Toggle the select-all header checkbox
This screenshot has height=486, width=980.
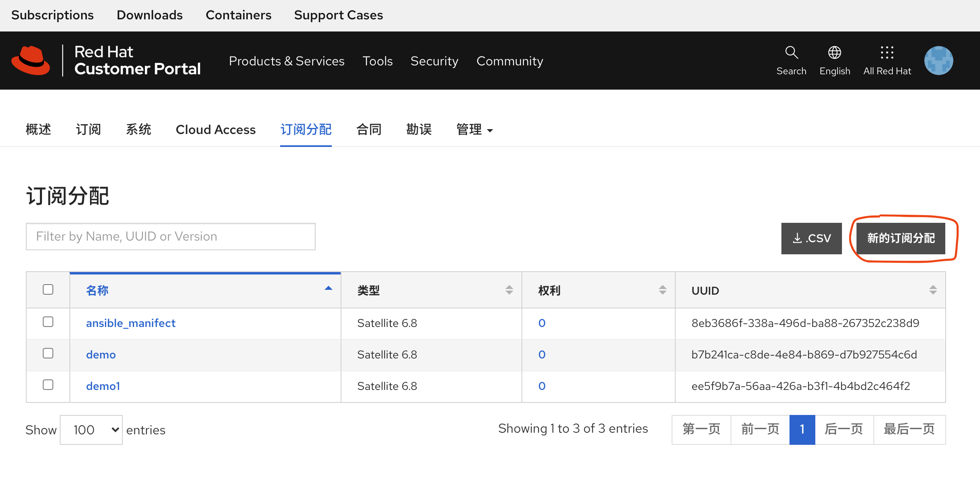[x=48, y=289]
